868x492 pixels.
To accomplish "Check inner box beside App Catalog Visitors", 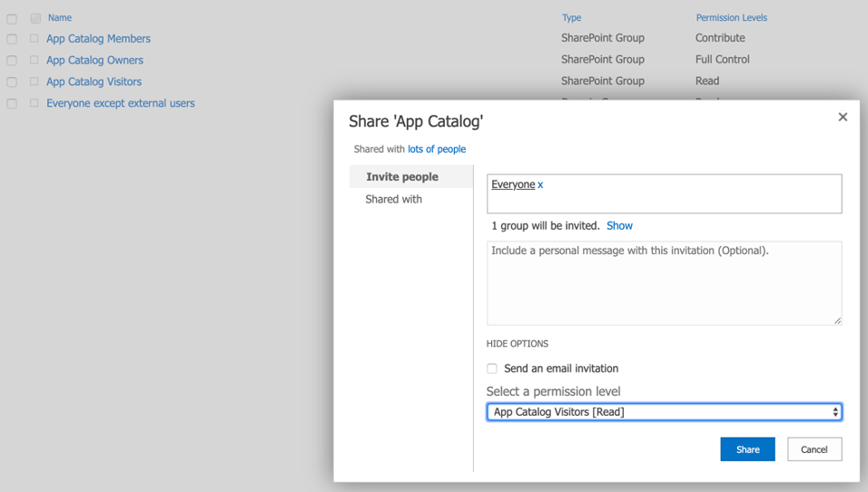I will click(x=35, y=82).
